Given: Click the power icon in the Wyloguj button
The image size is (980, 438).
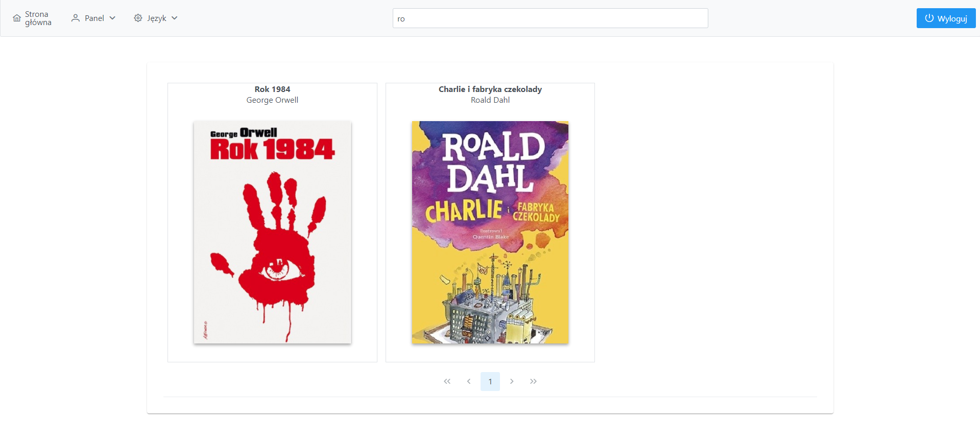Looking at the screenshot, I should pos(929,18).
